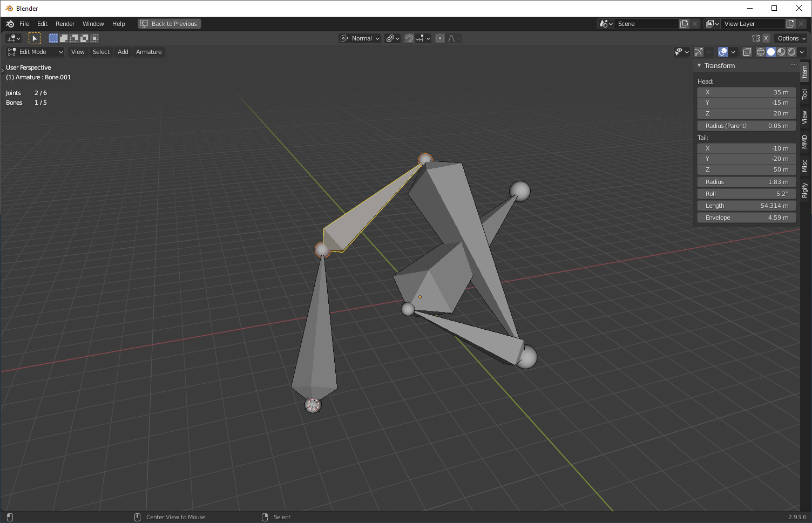812x523 pixels.
Task: Switch to Solid shading
Action: (x=771, y=52)
